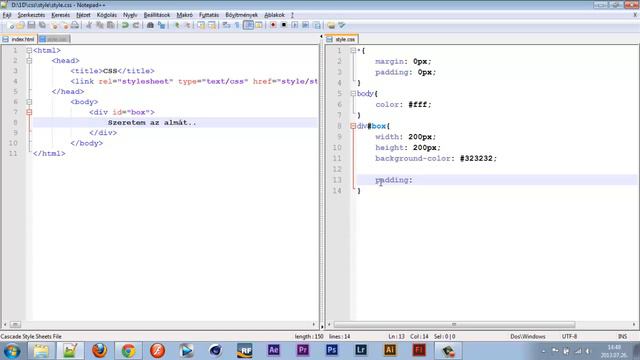Click the left pane horizontal scrollbar thumb
The height and width of the screenshot is (360, 640).
15,324
